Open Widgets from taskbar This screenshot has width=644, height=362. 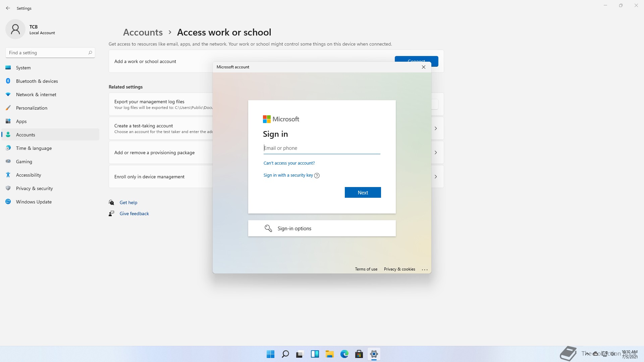315,354
